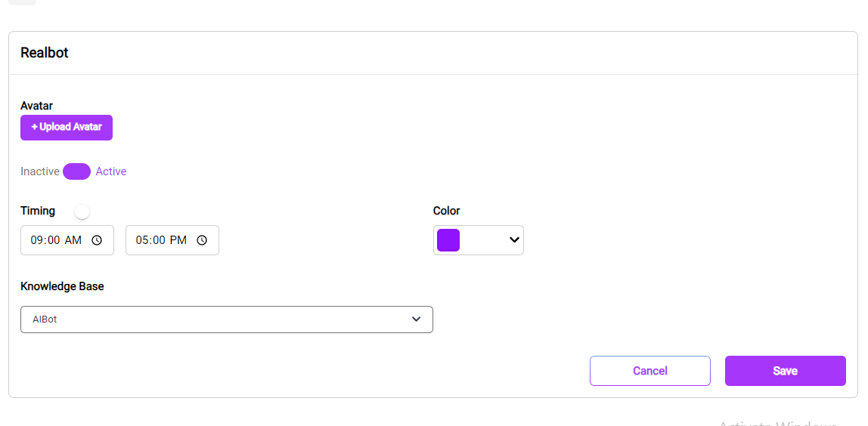Select the PM segment of end time
This screenshot has height=426, width=868.
pos(178,240)
